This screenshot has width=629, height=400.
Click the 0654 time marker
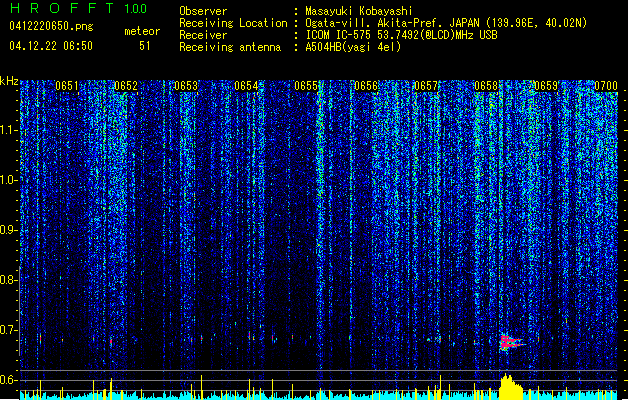(x=246, y=86)
